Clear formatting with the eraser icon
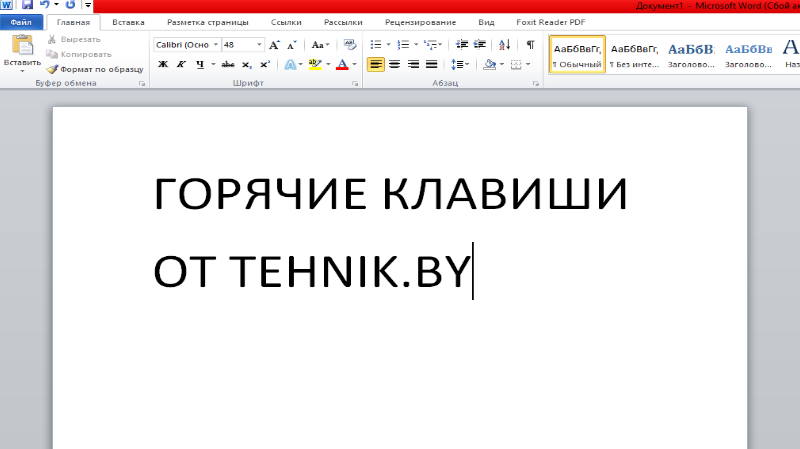Image resolution: width=800 pixels, height=449 pixels. (x=350, y=45)
